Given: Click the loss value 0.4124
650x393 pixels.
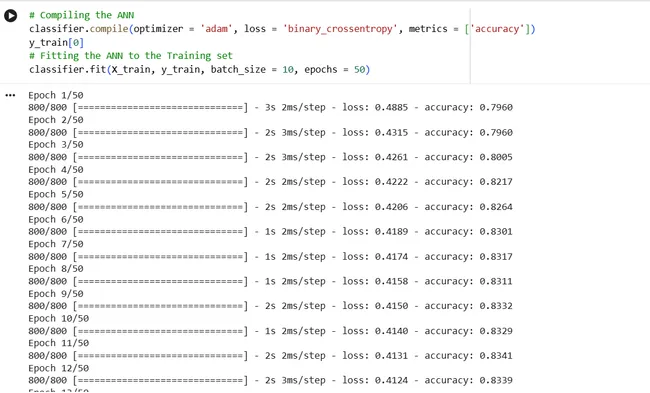Looking at the screenshot, I should point(391,381).
